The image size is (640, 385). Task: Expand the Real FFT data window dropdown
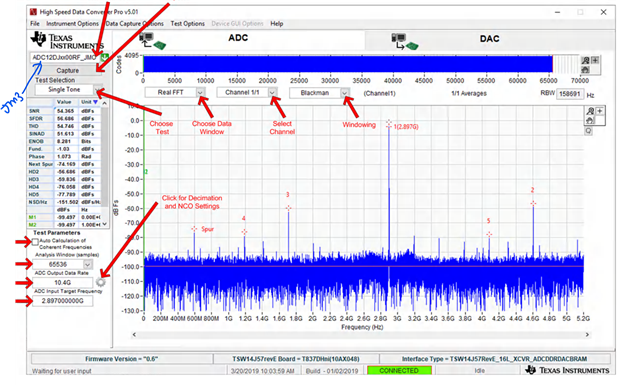(x=200, y=93)
